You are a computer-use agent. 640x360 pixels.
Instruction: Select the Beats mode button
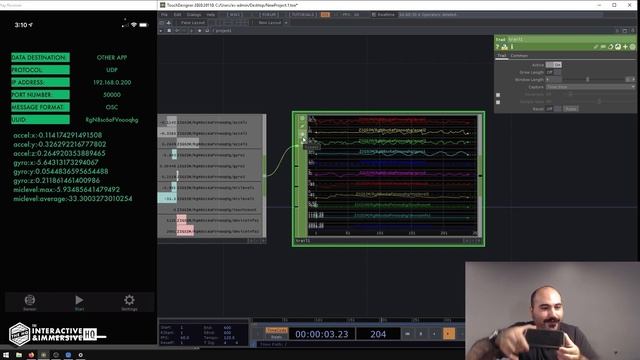coord(276,337)
